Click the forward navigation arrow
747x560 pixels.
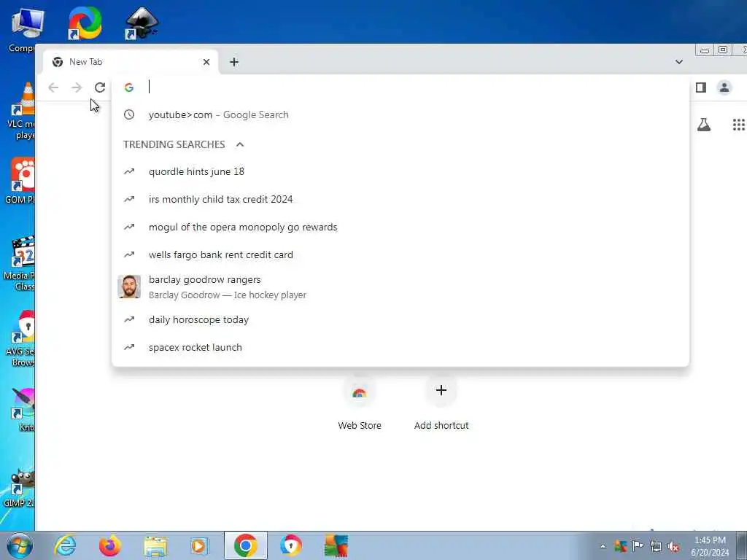point(77,87)
